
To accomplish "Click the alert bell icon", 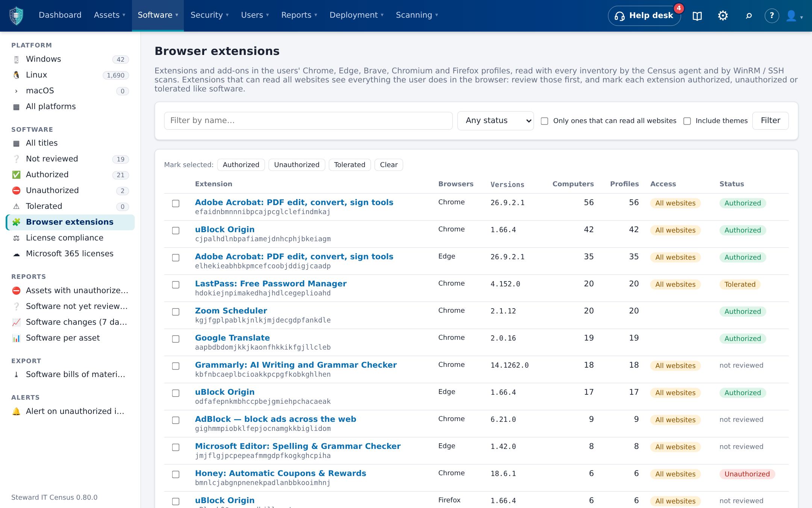I will tap(16, 412).
